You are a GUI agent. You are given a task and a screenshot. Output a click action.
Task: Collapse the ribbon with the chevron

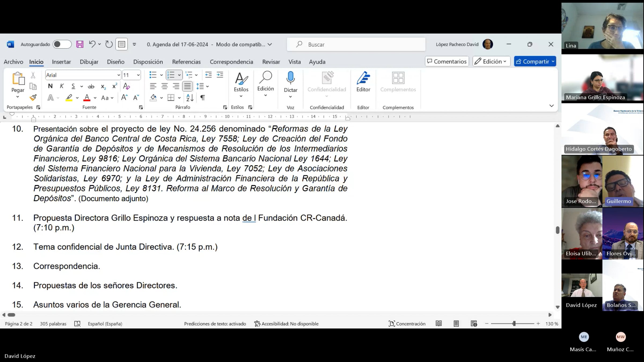(x=551, y=106)
